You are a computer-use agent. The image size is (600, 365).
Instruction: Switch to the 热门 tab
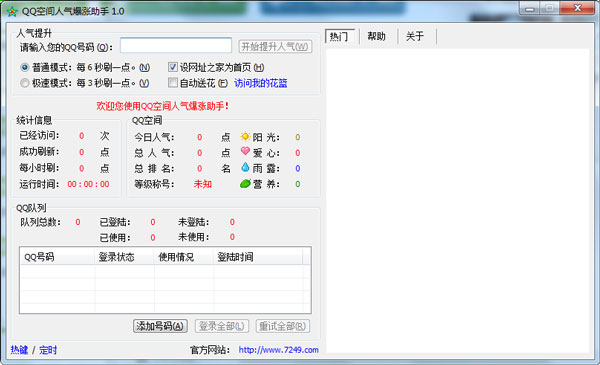(x=339, y=36)
